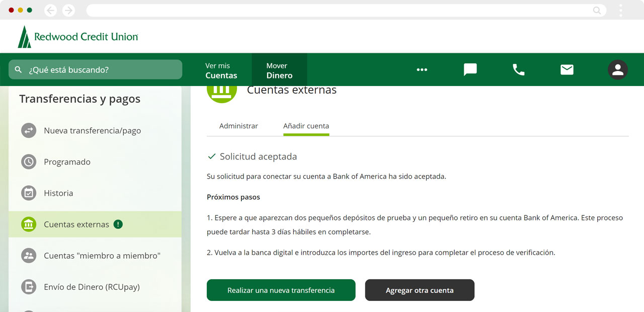Select Cuentas externas sidebar item

tap(95, 224)
